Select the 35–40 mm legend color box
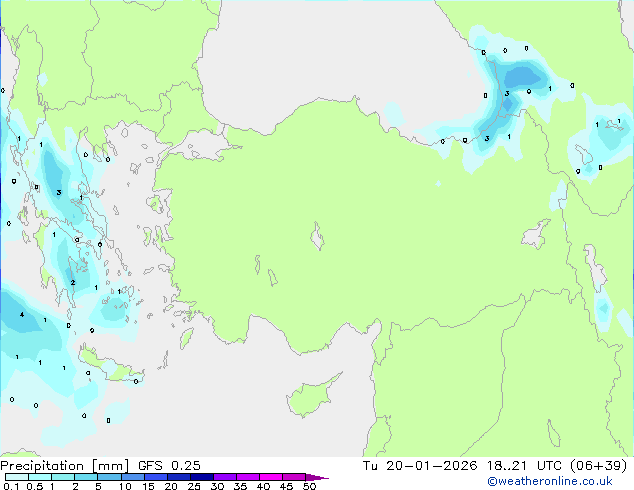 coord(247,477)
